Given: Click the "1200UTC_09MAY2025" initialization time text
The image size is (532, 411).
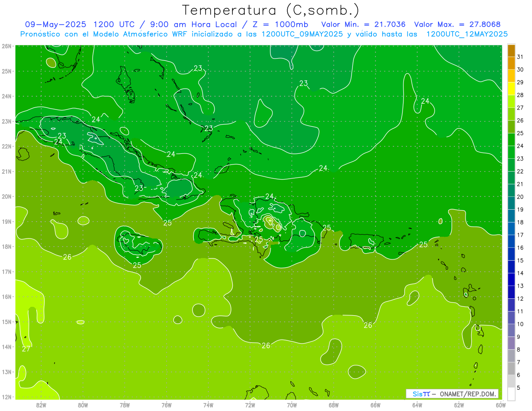Looking at the screenshot, I should click(302, 34).
